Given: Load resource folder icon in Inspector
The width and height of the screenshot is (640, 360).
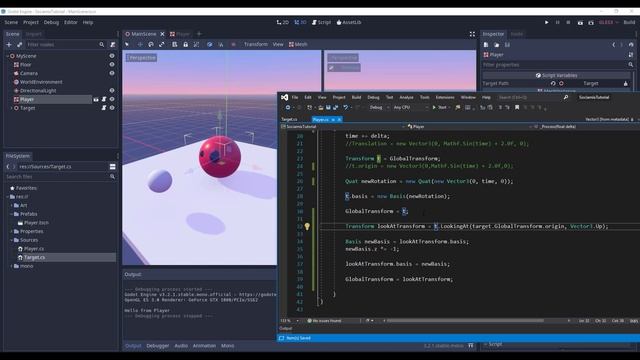Looking at the screenshot, I should pyautogui.click(x=496, y=44).
